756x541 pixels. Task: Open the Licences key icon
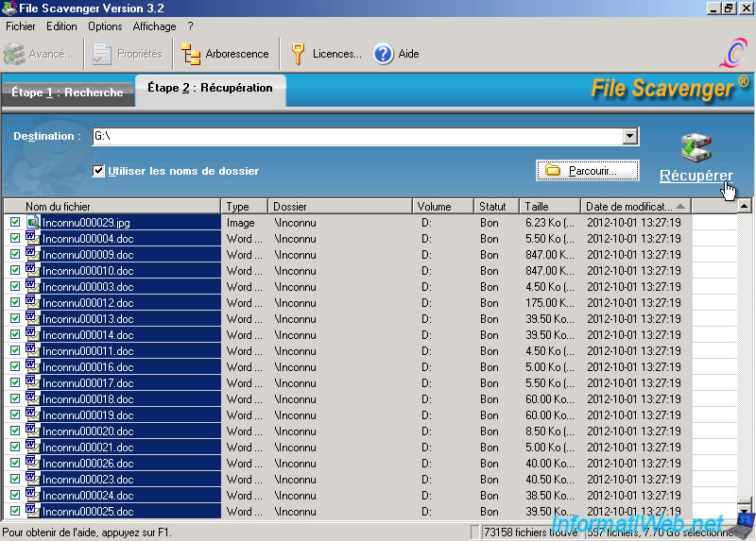(298, 54)
